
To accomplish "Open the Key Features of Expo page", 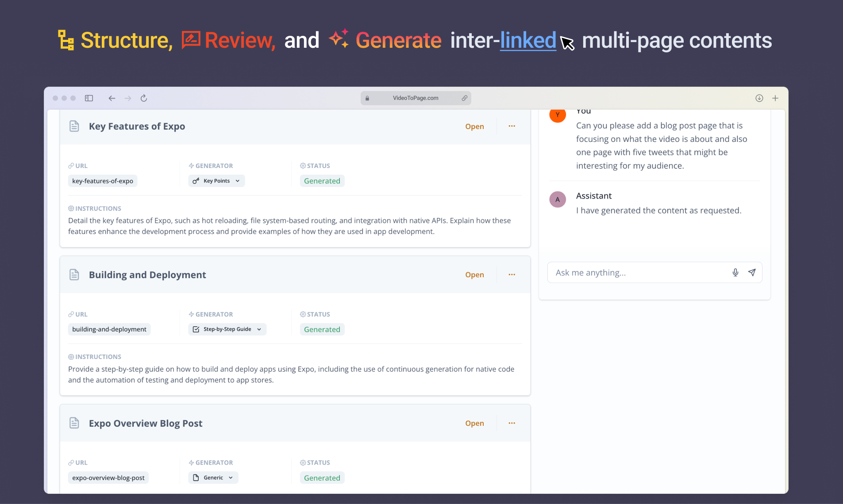I will [x=474, y=126].
